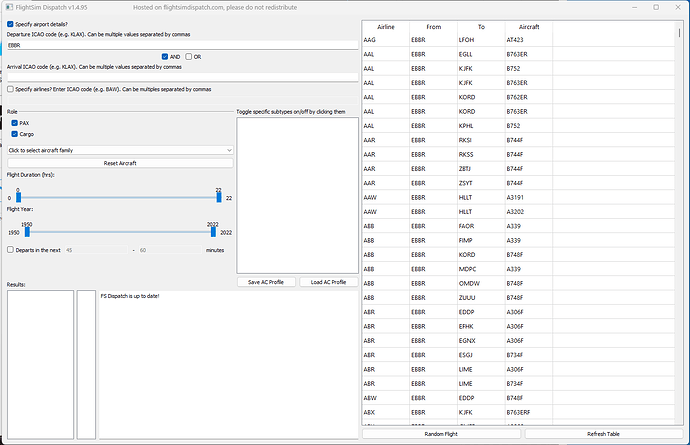This screenshot has width=690, height=445.
Task: Click the subtypes toggle list box
Action: (x=297, y=195)
